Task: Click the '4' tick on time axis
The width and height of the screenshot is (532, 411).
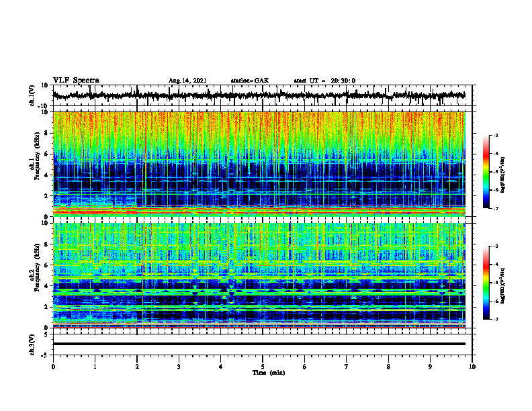Action: coord(221,367)
